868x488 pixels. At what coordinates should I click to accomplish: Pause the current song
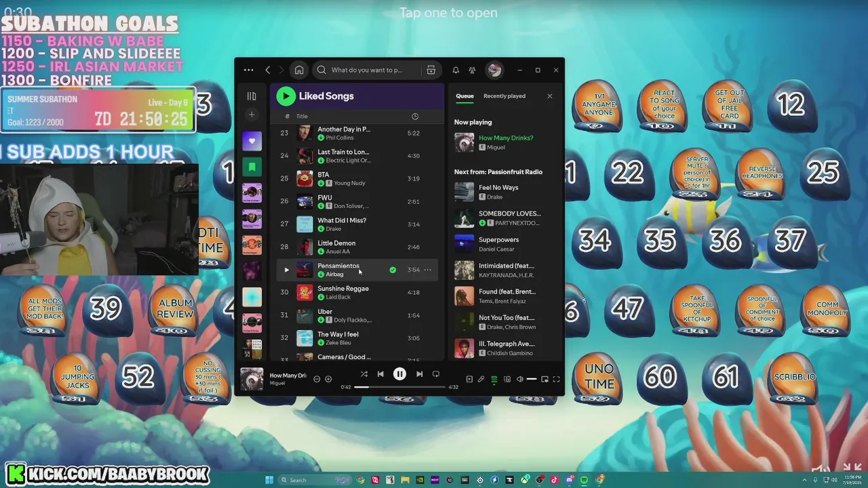pos(399,374)
